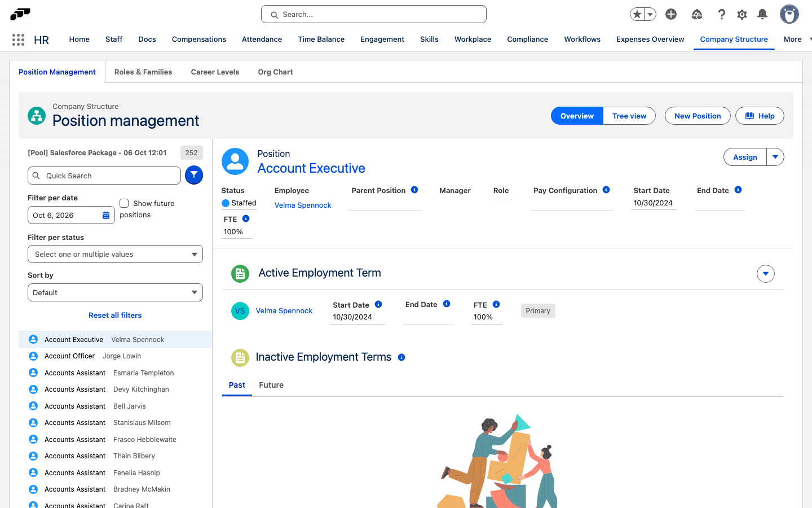
Task: Expand the Active Employment Term menu arrow
Action: click(766, 274)
